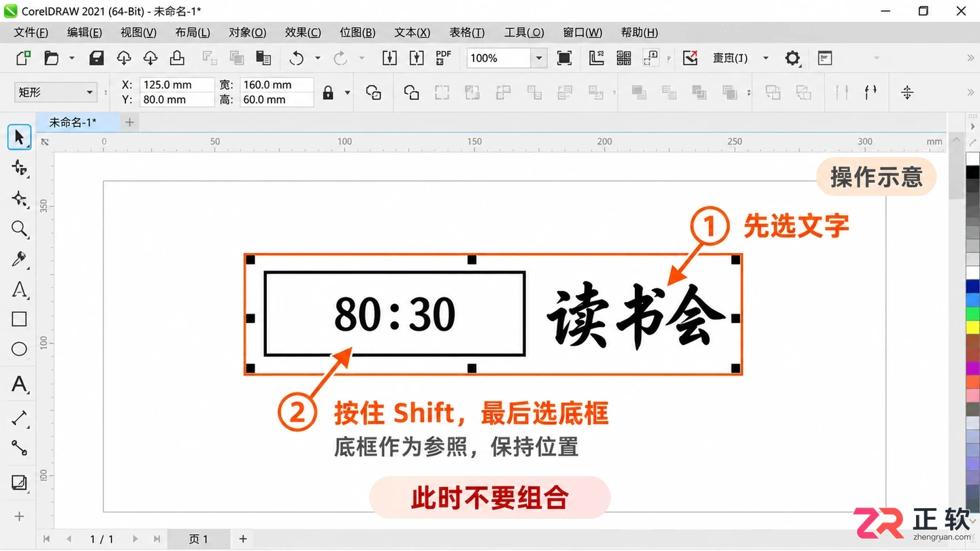Select the Ellipse tool in the toolbox
Image resolution: width=980 pixels, height=551 pixels.
point(19,349)
